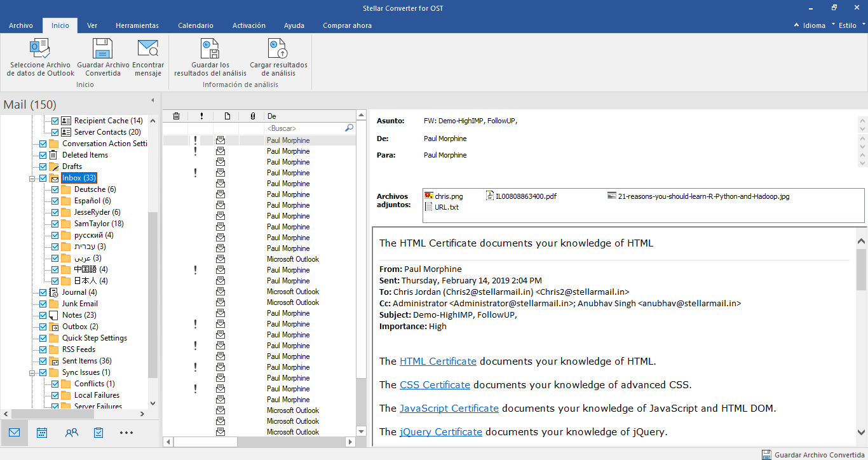Switch to Mail view icon at bottom
Viewport: 868px width, 460px height.
click(14, 433)
